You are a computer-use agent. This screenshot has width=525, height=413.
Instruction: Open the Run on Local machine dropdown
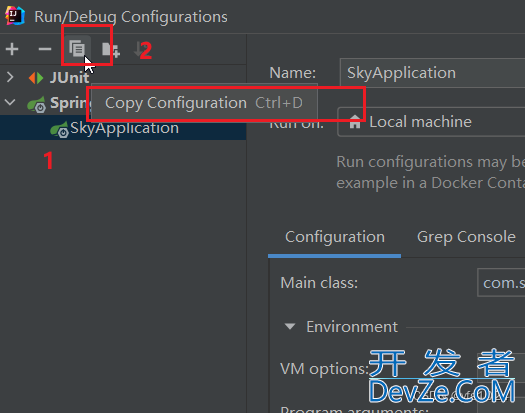[431, 122]
